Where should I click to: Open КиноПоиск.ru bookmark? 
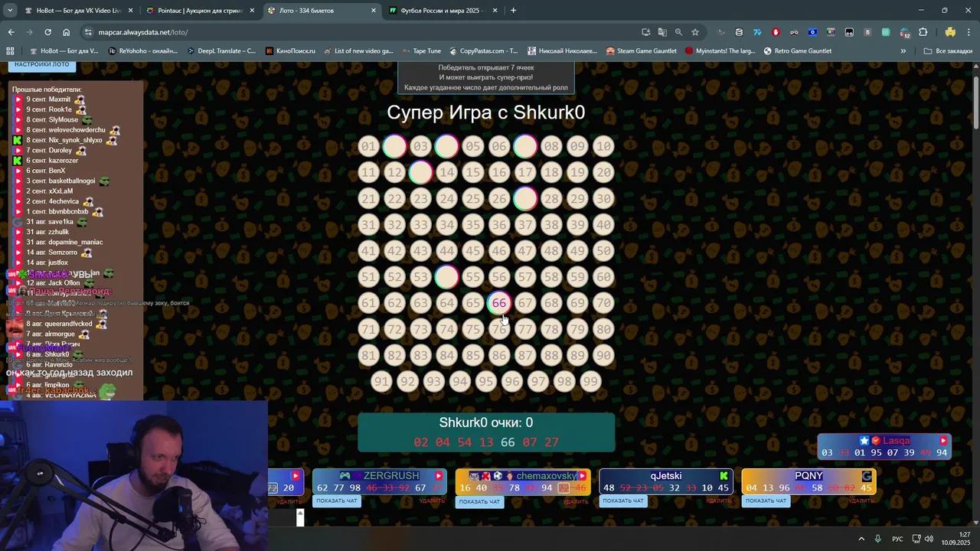tap(290, 51)
